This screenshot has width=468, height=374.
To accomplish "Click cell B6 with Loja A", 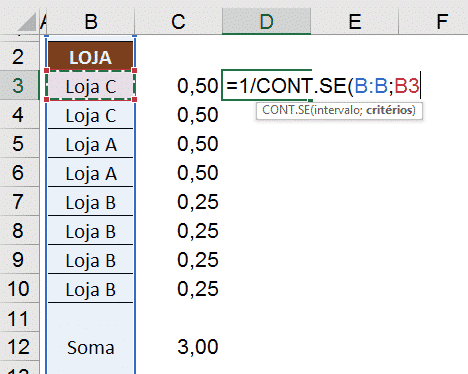I will (x=91, y=172).
